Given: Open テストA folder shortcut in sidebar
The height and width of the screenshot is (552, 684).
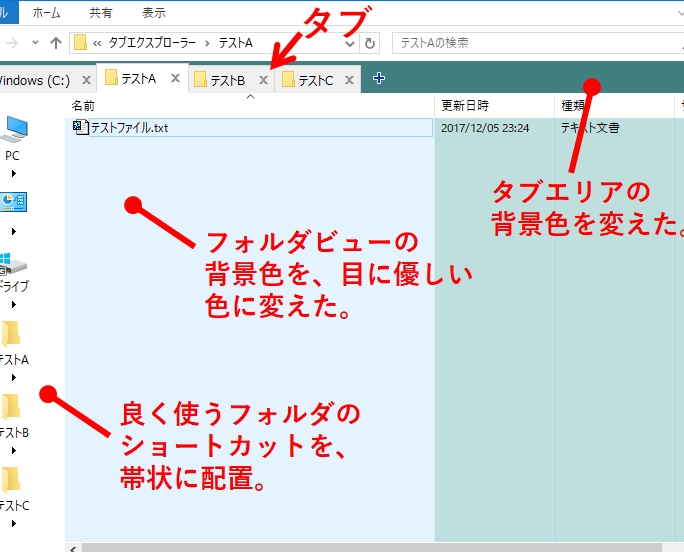Looking at the screenshot, I should [13, 334].
